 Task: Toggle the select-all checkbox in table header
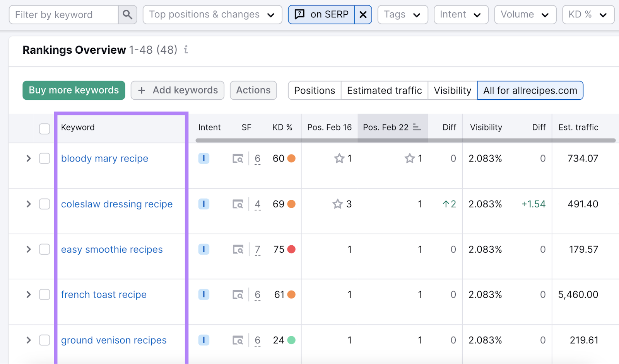click(44, 129)
